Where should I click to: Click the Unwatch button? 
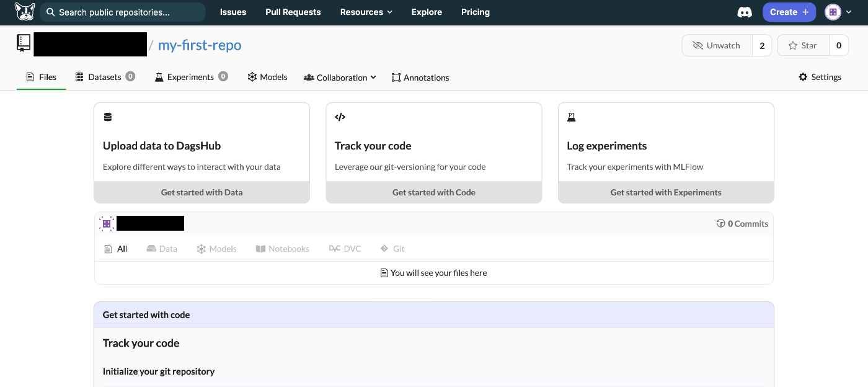717,45
